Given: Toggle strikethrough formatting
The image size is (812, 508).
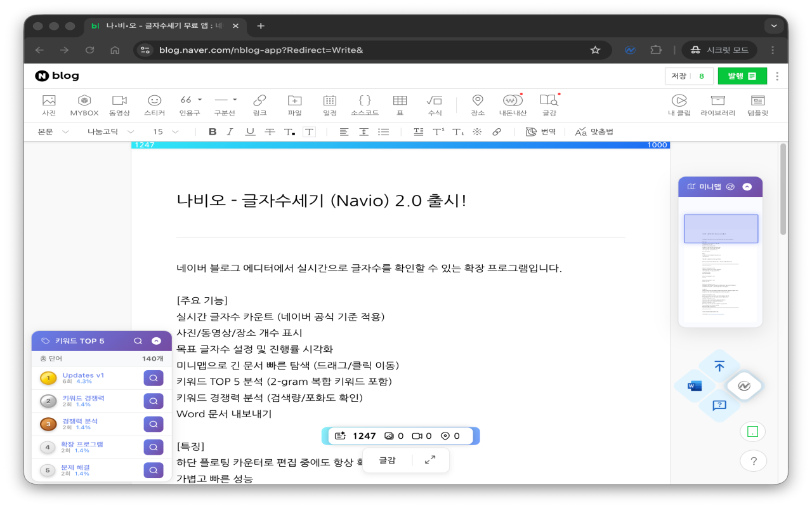Looking at the screenshot, I should pyautogui.click(x=270, y=131).
